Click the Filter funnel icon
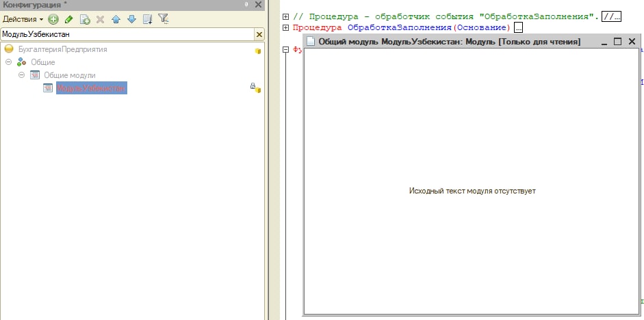Screen dimensions: 644x320 pos(164,19)
